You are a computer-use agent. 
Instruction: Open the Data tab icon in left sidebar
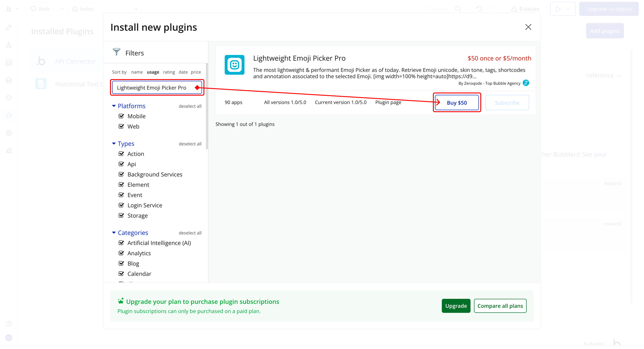9,80
